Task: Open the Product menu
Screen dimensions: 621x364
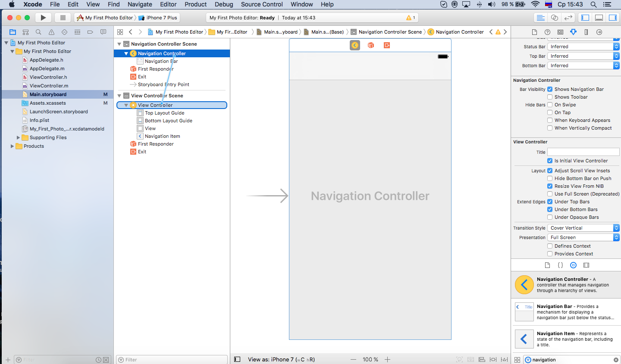Action: click(196, 4)
